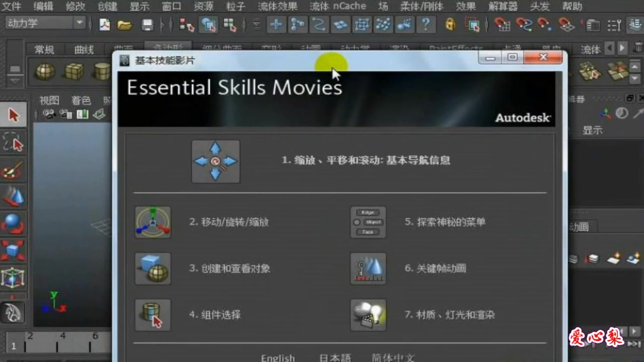This screenshot has width=644, height=362.
Task: Switch to the 常规 shelf tab
Action: pyautogui.click(x=44, y=49)
